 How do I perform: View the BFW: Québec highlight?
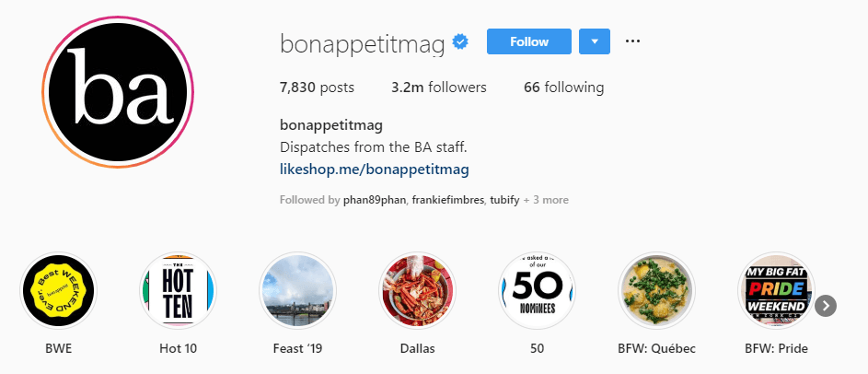(x=656, y=292)
